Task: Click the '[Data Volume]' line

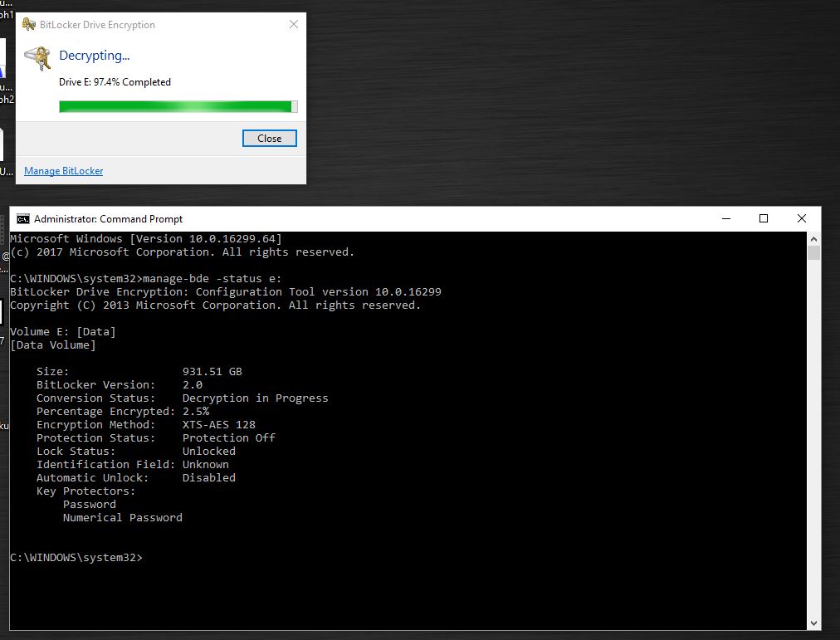Action: coord(53,345)
